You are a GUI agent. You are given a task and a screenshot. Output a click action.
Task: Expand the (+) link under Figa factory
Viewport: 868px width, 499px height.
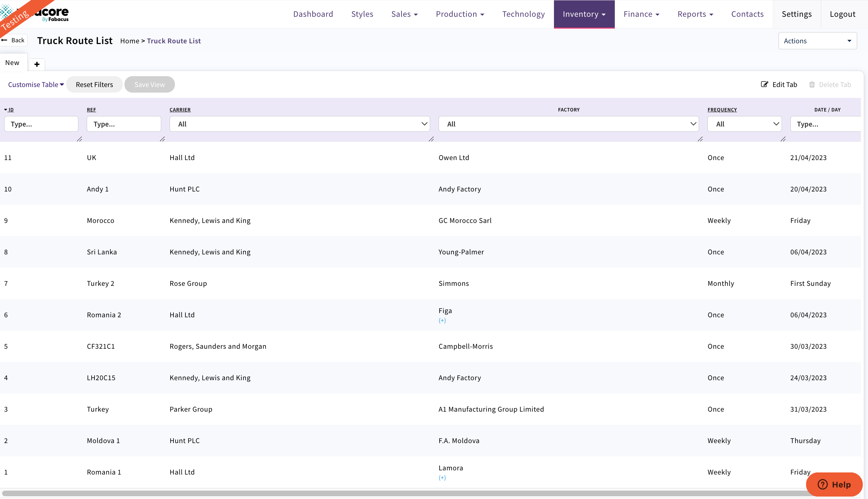pyautogui.click(x=442, y=320)
